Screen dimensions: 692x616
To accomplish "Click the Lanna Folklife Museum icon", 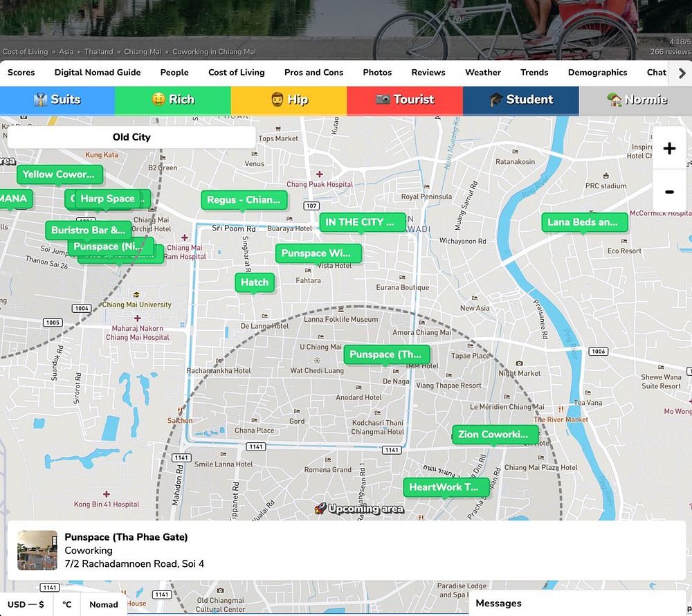I will point(340,309).
